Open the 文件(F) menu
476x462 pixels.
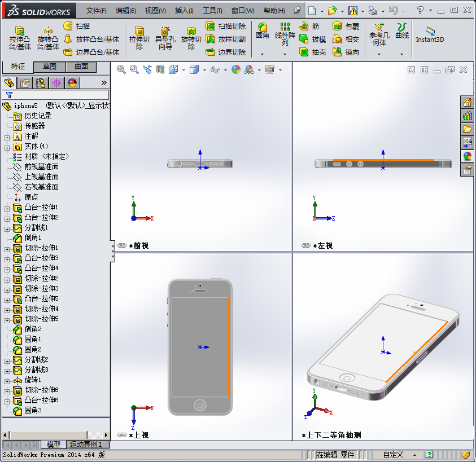(x=96, y=11)
